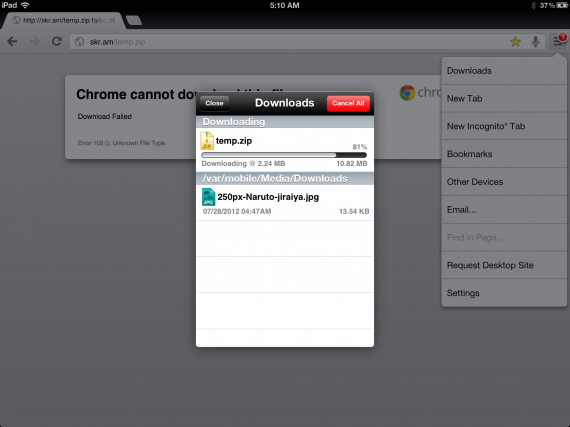Choose New Incognito Tab menu entry
Image resolution: width=570 pixels, height=427 pixels.
click(x=504, y=126)
